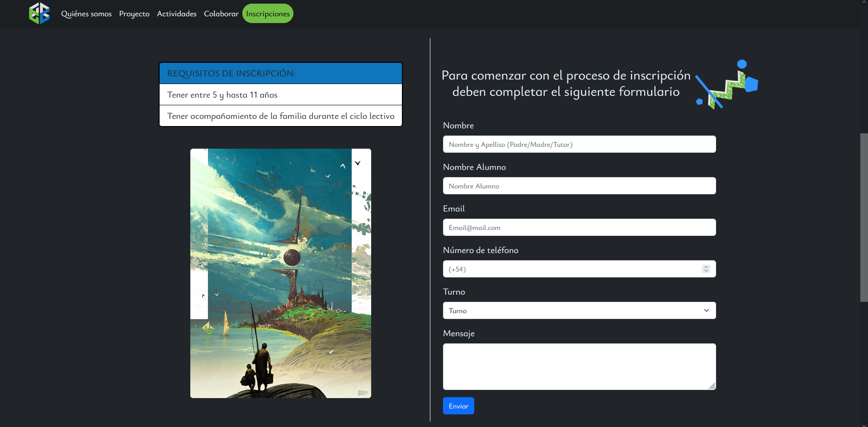The image size is (868, 427).
Task: Click the site logo in the navbar
Action: click(x=39, y=14)
